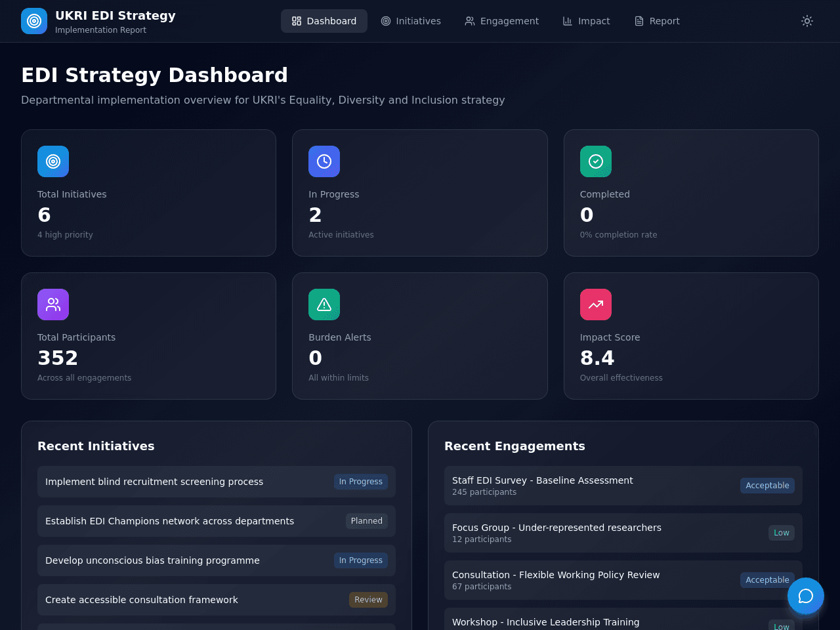Open Create accessible consultation framework row
This screenshot has width=840, height=630.
pyautogui.click(x=217, y=600)
